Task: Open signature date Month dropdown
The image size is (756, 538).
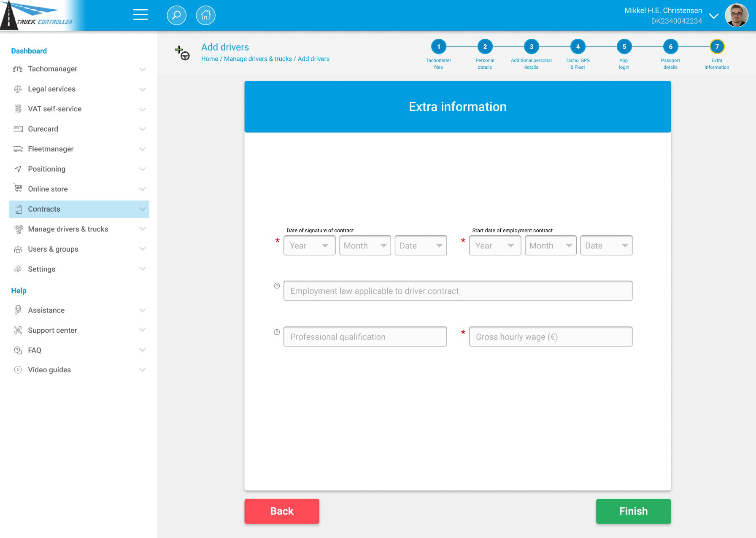Action: (x=365, y=245)
